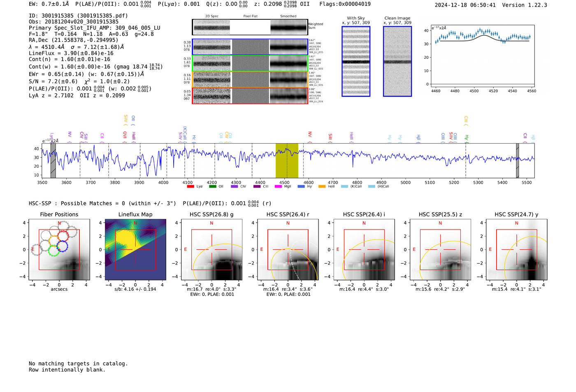Click the hatched gray region near 3550Å
576x392 pixels.
(53, 161)
